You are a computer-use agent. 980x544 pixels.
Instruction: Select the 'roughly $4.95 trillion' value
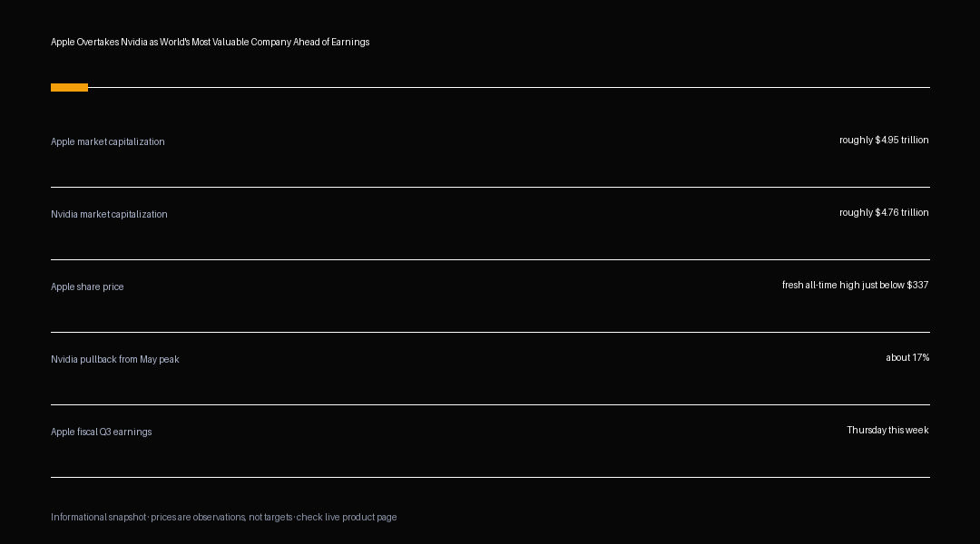coord(884,140)
